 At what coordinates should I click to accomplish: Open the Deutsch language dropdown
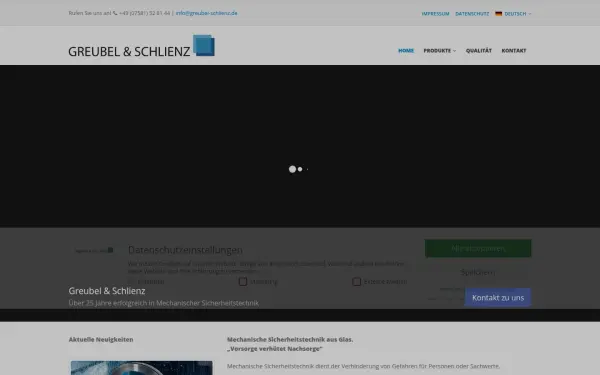point(513,14)
